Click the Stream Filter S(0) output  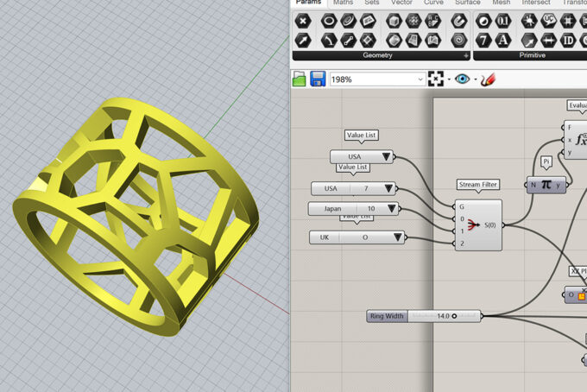pyautogui.click(x=490, y=225)
